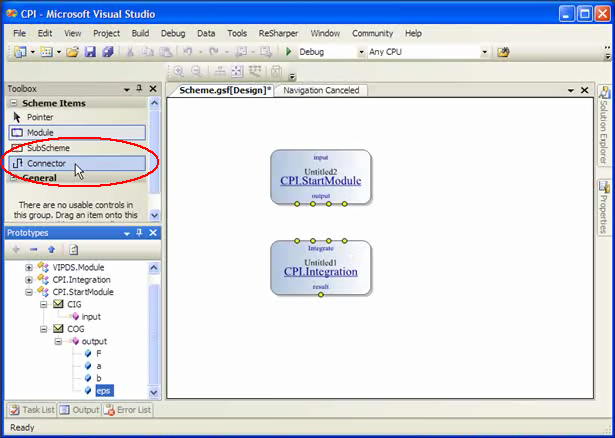Click the minus remove icon in Prototypes toolbar
The image size is (615, 438).
pyautogui.click(x=34, y=249)
